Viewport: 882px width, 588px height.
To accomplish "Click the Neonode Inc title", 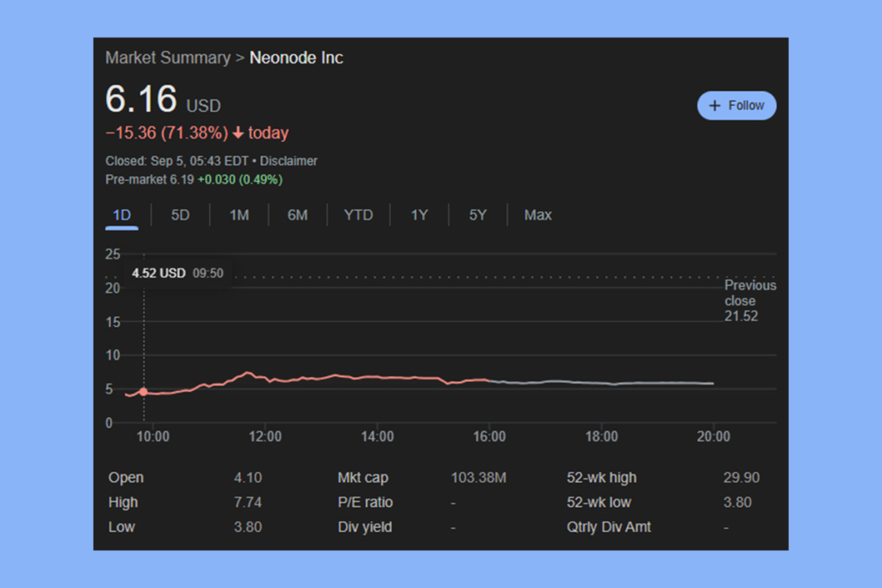I will 296,58.
